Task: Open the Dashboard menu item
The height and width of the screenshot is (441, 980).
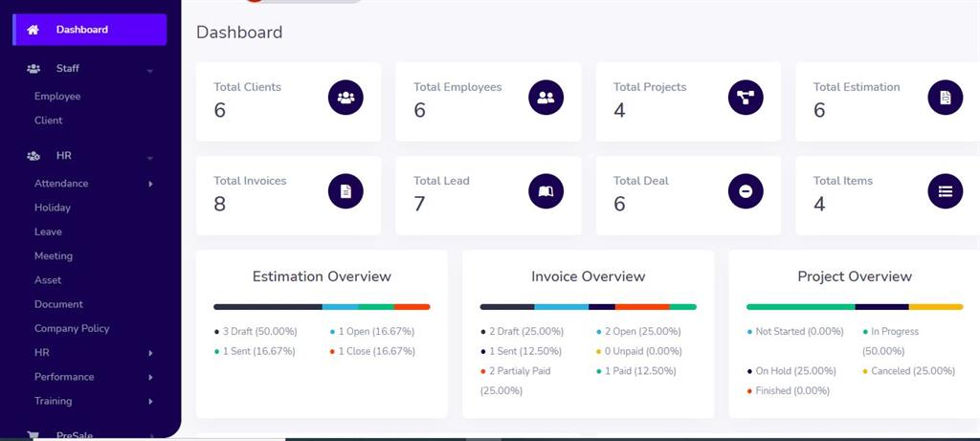Action: coord(89,30)
